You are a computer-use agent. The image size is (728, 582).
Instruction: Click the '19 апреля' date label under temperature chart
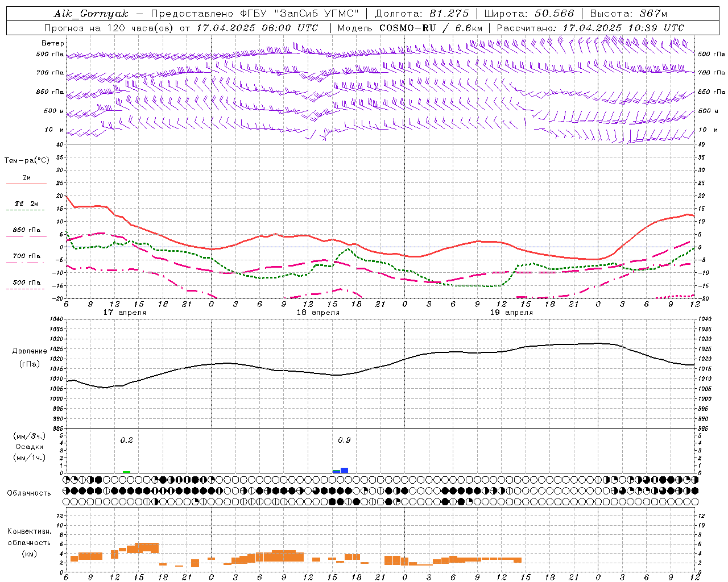click(511, 313)
